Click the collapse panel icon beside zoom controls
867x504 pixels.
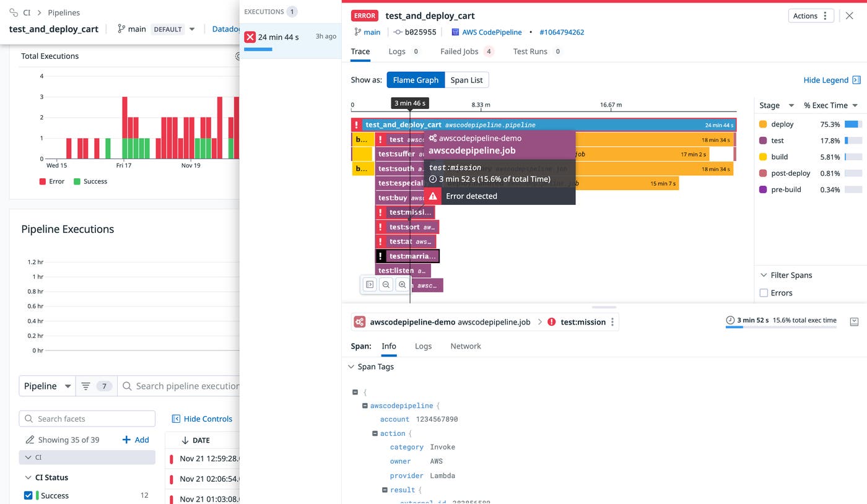[370, 285]
